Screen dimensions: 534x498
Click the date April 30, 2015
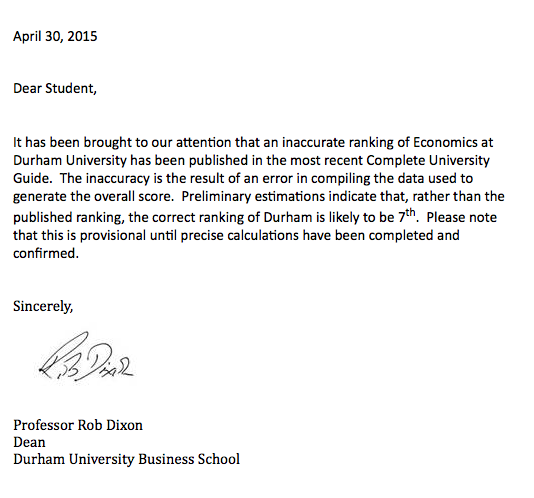[55, 36]
